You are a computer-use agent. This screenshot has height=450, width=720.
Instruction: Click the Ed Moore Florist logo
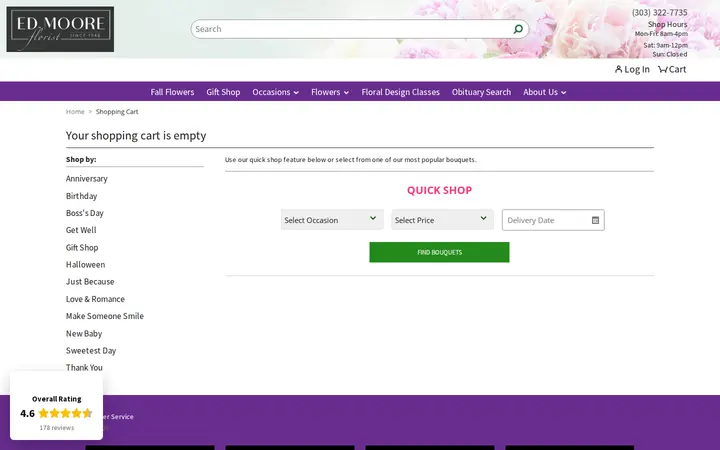coord(60,29)
